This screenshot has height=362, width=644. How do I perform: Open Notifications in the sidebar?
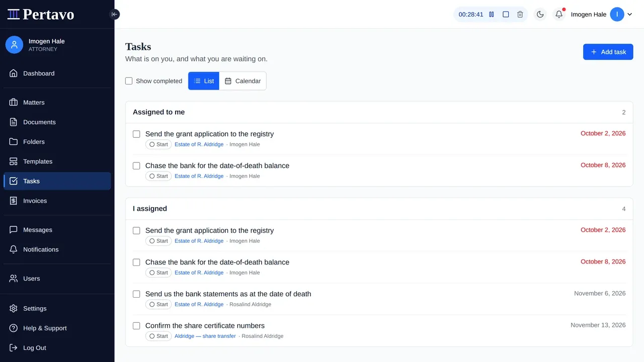point(57,249)
